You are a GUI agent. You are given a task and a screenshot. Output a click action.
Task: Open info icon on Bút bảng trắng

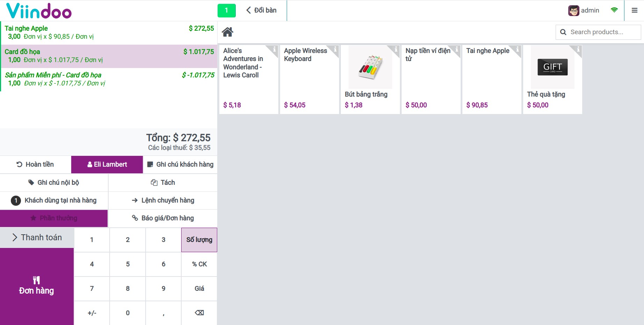tap(396, 49)
